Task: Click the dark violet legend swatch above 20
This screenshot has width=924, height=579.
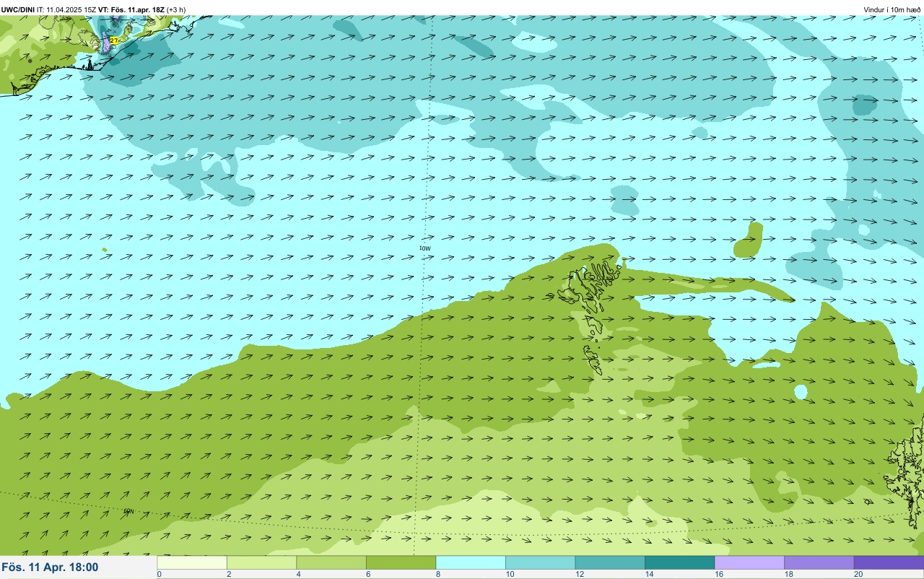Action: [x=889, y=562]
